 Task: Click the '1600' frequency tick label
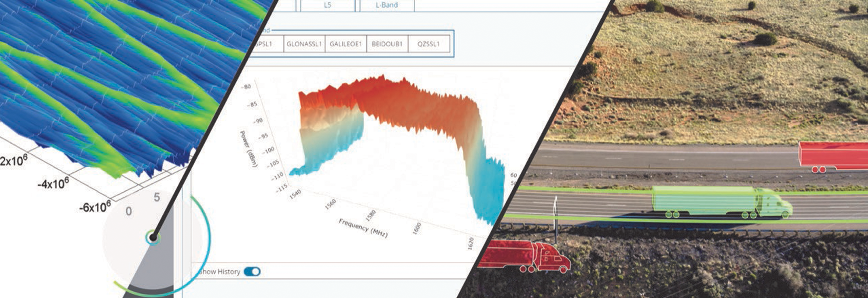417,229
